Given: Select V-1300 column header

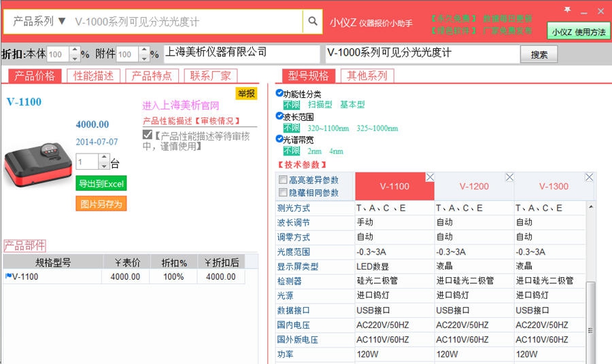Looking at the screenshot, I should (554, 186).
